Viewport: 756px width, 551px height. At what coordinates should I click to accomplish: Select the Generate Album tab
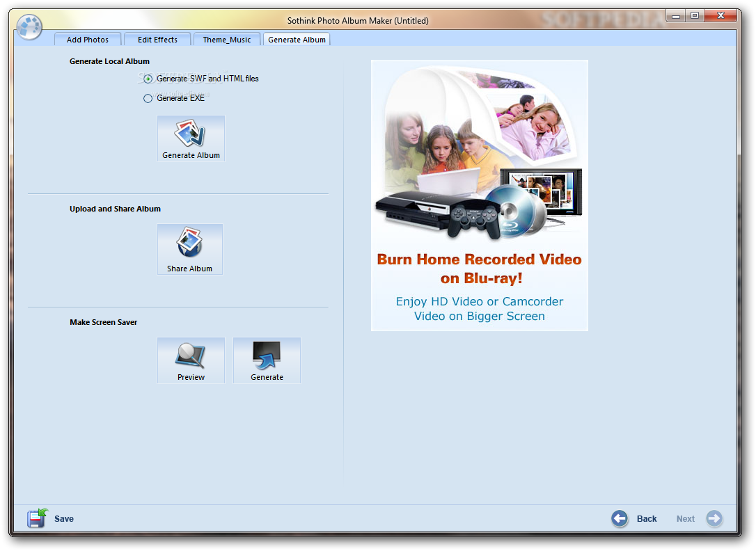tap(297, 40)
